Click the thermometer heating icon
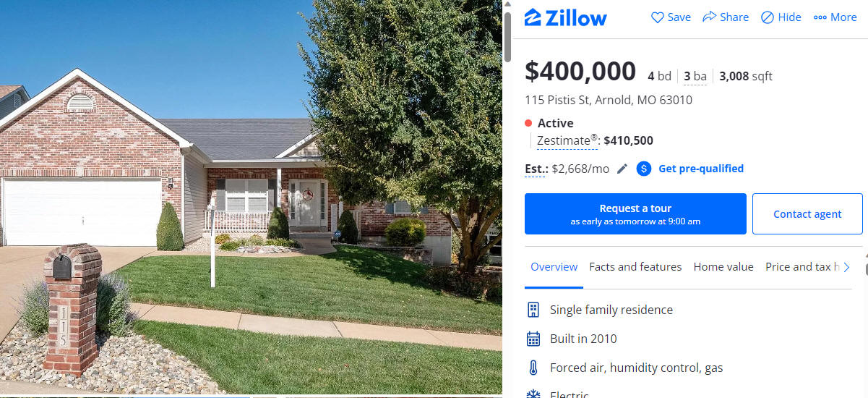Screen dimensions: 868x398 point(533,368)
